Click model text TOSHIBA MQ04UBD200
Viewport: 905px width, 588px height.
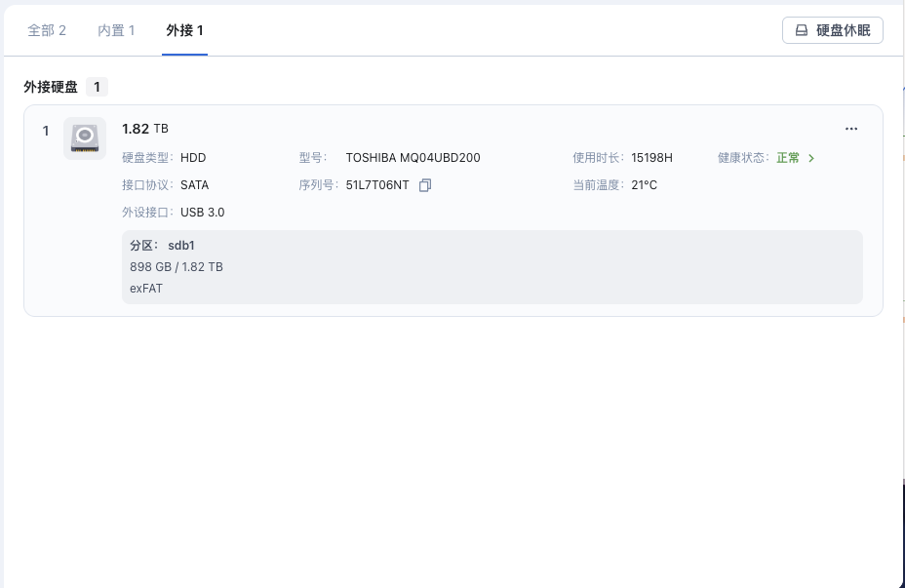tap(413, 158)
